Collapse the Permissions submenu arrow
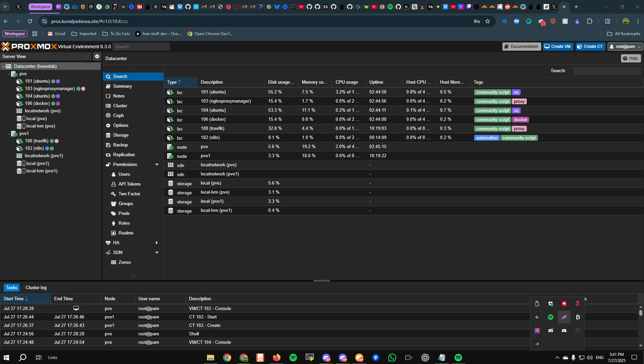Screen dimensions: 644x364 [157, 164]
